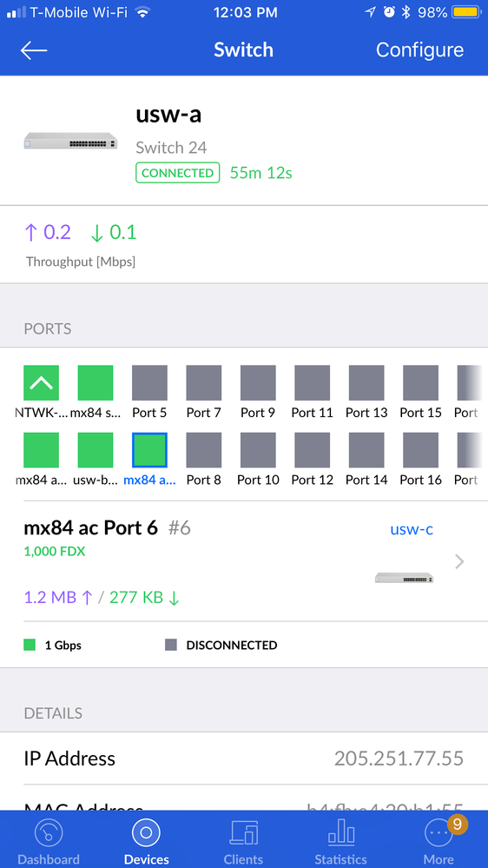Tap the Switch 24 model text
Image resolution: width=488 pixels, height=868 pixels.
coord(171,148)
